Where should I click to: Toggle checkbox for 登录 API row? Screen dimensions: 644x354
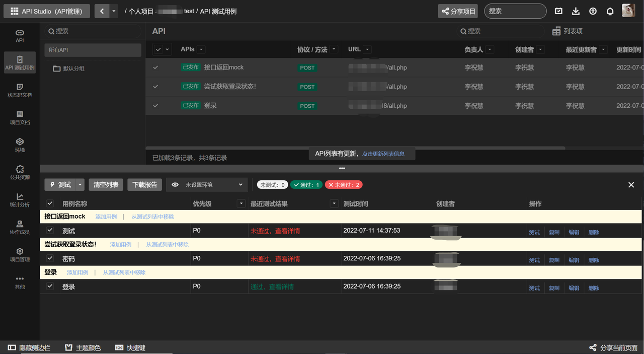pyautogui.click(x=155, y=106)
